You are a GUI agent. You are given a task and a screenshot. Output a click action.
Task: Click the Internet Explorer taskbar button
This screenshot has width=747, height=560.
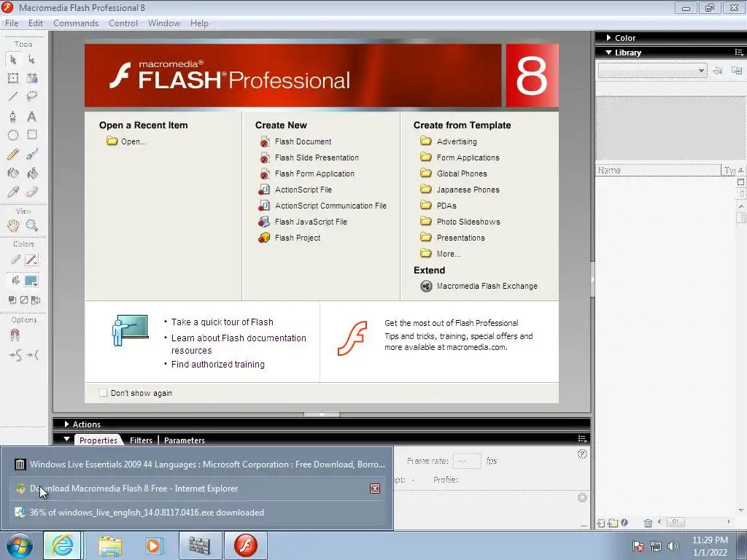click(63, 545)
